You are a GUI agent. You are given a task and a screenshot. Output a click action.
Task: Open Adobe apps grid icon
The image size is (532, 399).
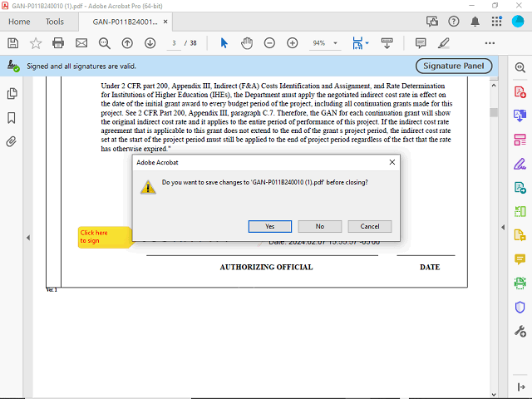point(496,22)
